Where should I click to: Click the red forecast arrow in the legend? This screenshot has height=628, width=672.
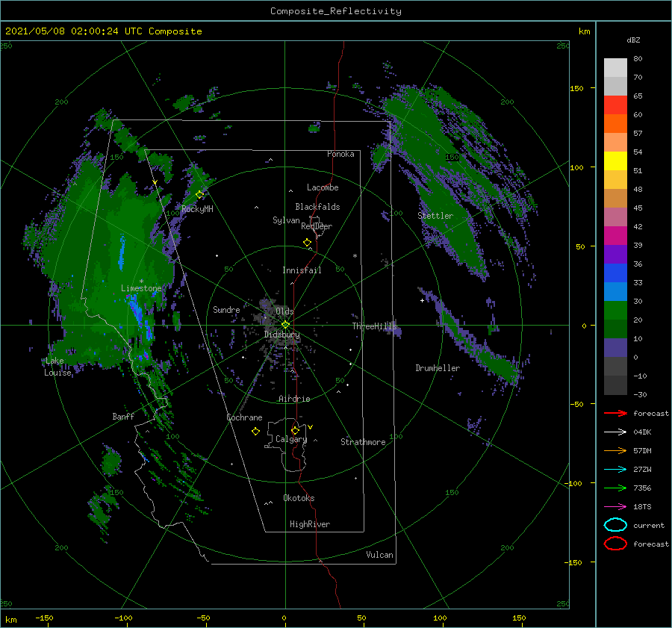click(x=615, y=413)
